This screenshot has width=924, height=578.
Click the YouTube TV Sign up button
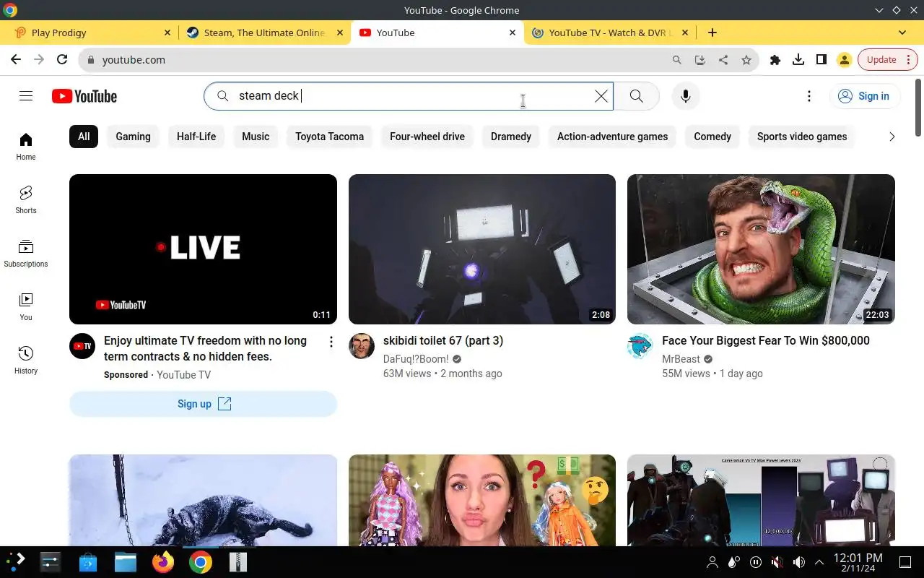203,404
